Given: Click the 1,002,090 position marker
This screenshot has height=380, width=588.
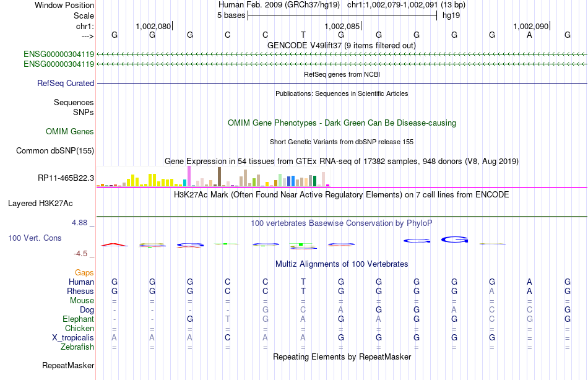Looking at the screenshot, I should 532,26.
